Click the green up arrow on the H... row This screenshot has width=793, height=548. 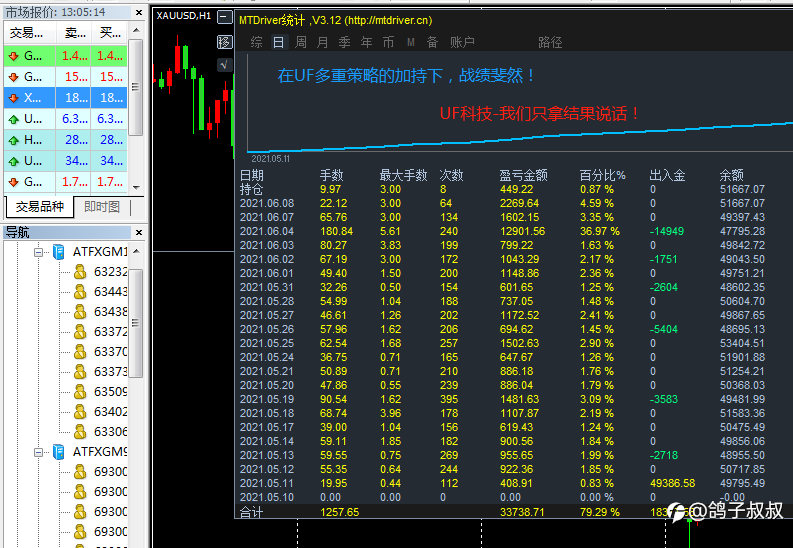[x=14, y=141]
